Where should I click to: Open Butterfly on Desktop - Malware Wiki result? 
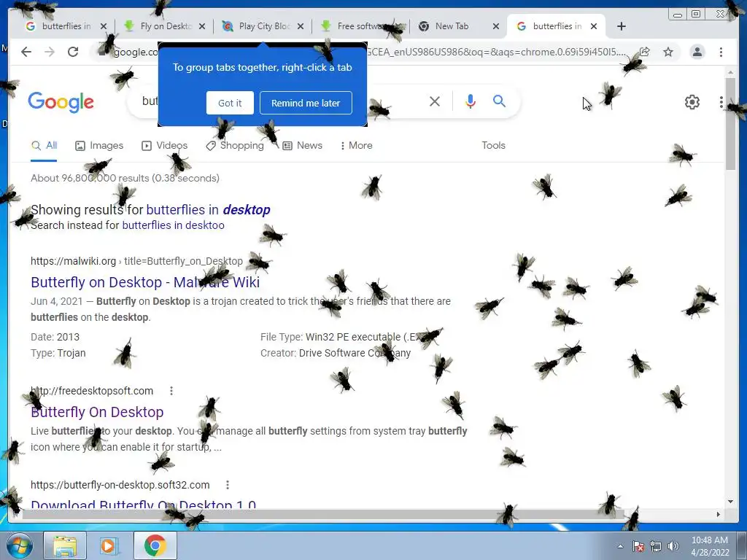pos(145,282)
